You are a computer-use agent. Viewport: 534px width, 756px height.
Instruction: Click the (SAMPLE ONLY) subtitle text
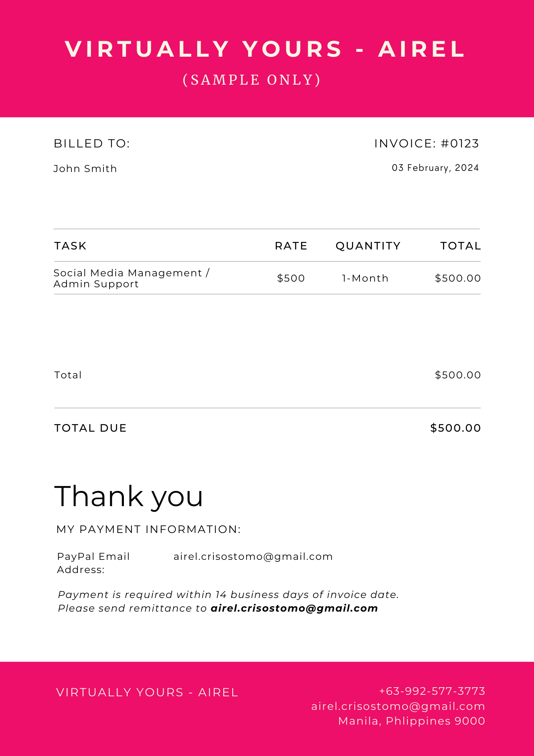tap(252, 80)
